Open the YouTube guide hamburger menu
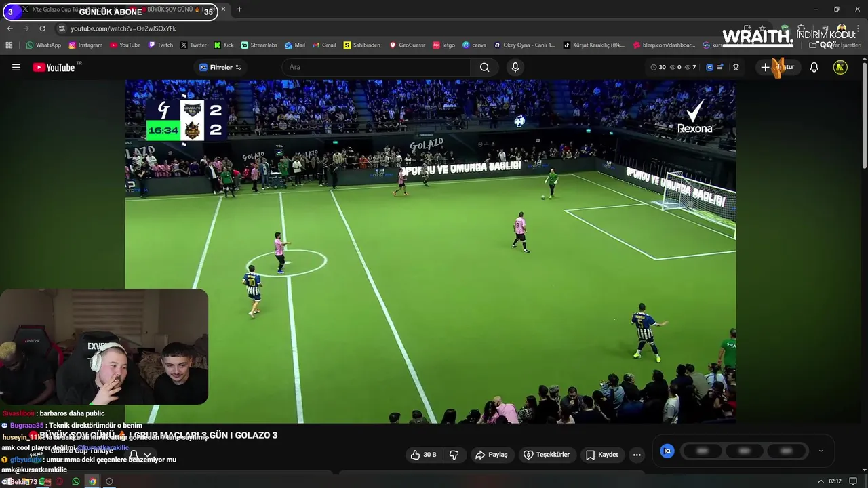Viewport: 868px width, 488px height. [16, 67]
